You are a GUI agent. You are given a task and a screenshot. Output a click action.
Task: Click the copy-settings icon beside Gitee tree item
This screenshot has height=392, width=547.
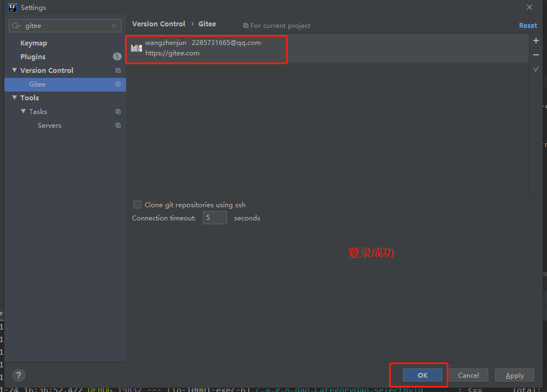click(117, 84)
